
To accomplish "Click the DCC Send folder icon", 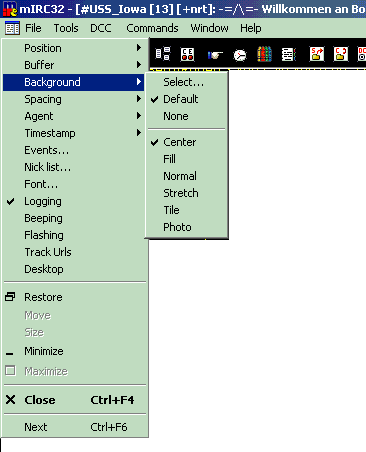I will tap(317, 54).
